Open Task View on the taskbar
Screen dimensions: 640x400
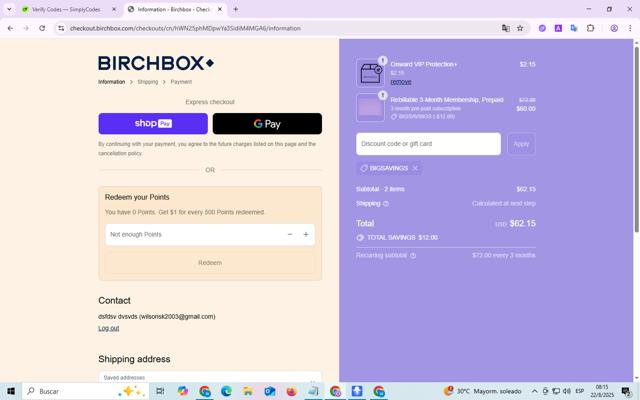(x=160, y=391)
